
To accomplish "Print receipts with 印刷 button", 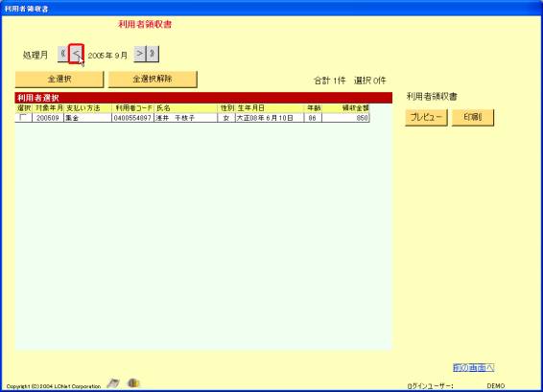I will pyautogui.click(x=473, y=117).
